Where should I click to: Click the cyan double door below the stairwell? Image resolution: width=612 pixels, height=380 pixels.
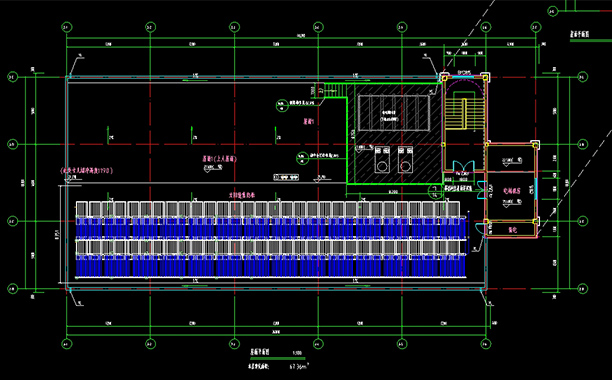click(x=464, y=165)
